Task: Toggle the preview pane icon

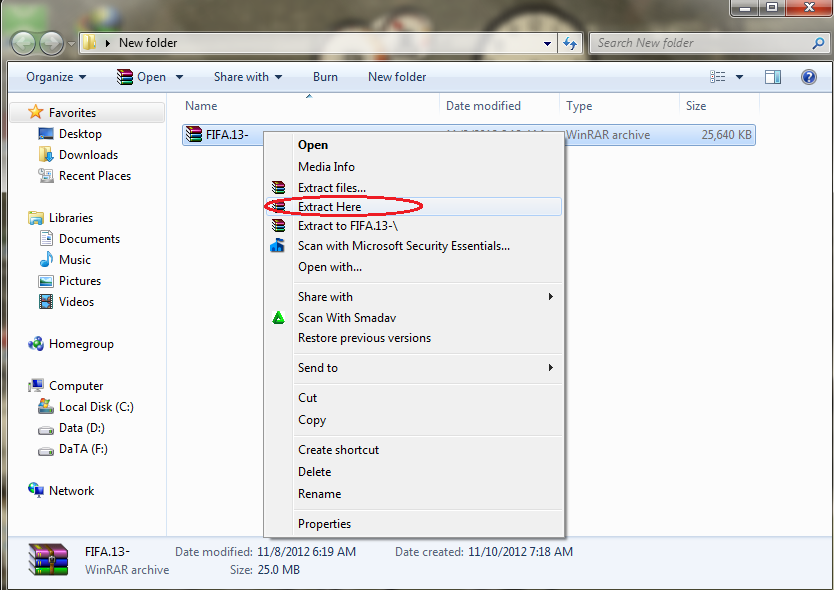Action: coord(773,77)
